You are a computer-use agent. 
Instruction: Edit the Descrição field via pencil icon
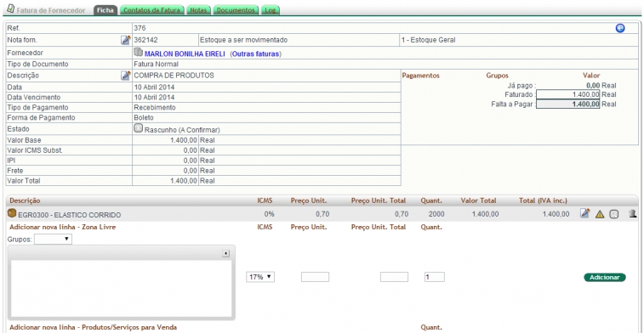click(x=126, y=76)
